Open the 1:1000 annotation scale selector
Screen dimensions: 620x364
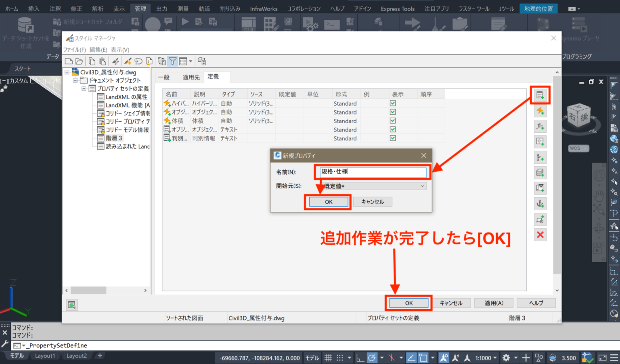click(484, 358)
